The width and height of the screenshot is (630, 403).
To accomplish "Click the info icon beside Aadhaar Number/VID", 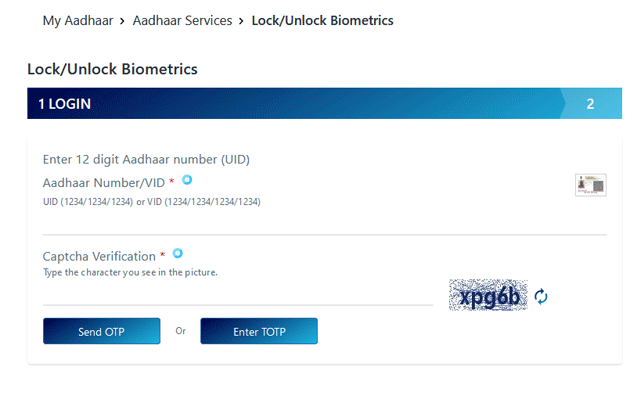I will click(187, 180).
